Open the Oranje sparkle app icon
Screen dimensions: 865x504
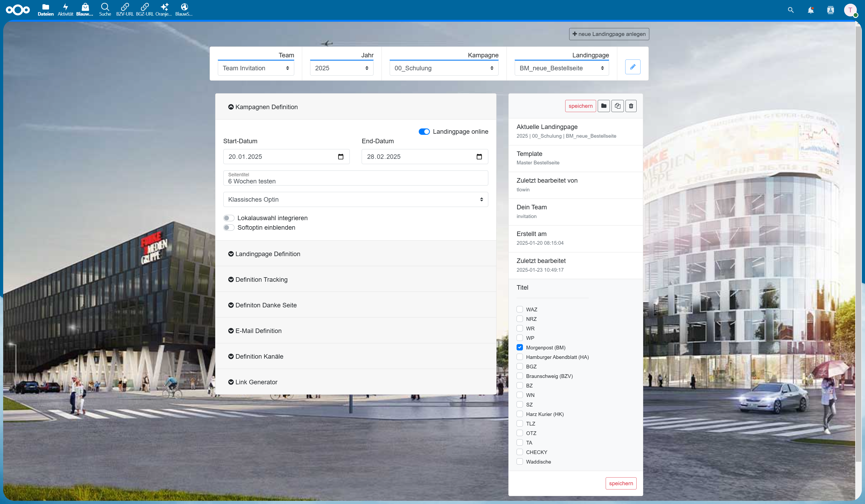(164, 10)
